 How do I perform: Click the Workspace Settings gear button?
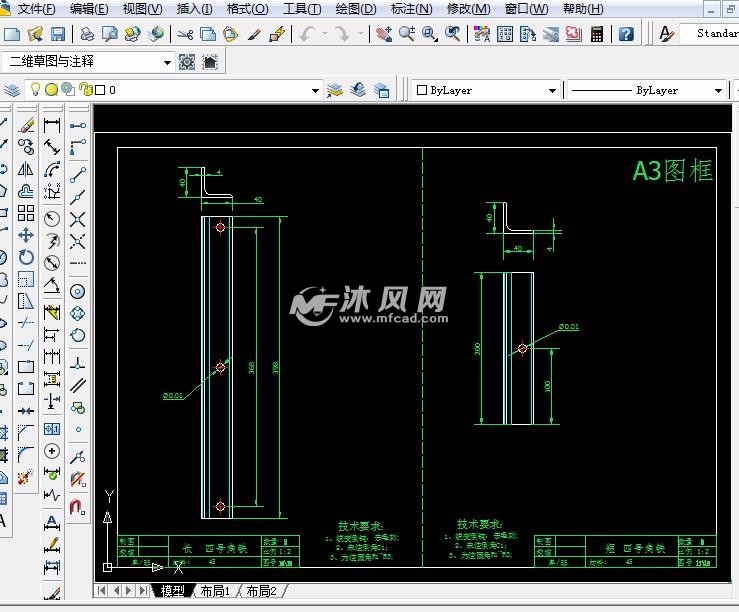(187, 62)
